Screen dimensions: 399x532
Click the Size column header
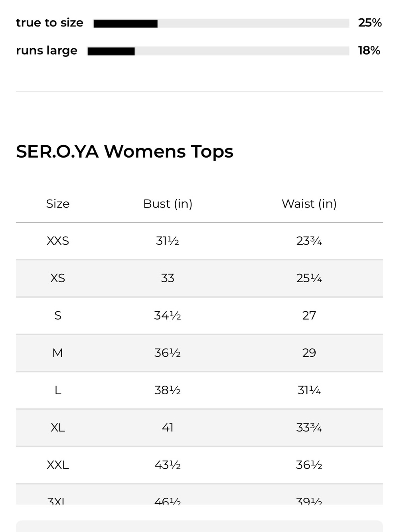(x=58, y=204)
